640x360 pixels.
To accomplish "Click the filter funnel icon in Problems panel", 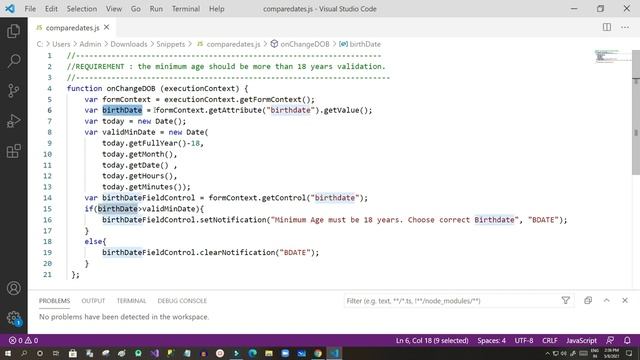I will point(565,300).
